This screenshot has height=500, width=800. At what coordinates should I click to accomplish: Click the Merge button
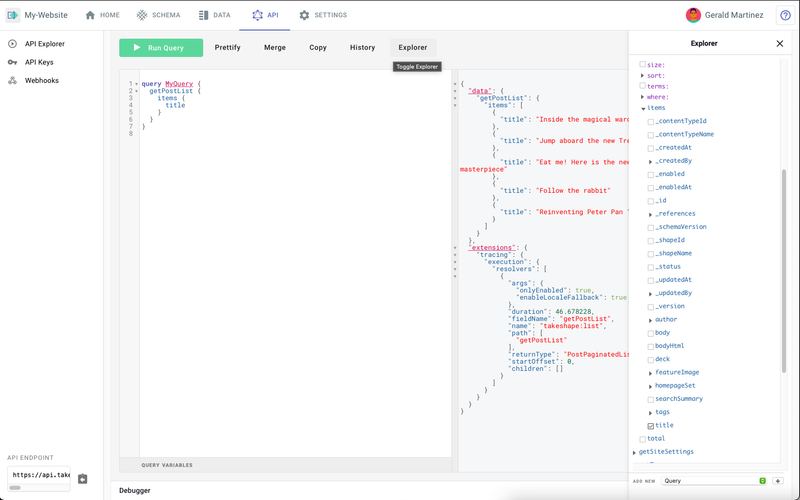275,47
